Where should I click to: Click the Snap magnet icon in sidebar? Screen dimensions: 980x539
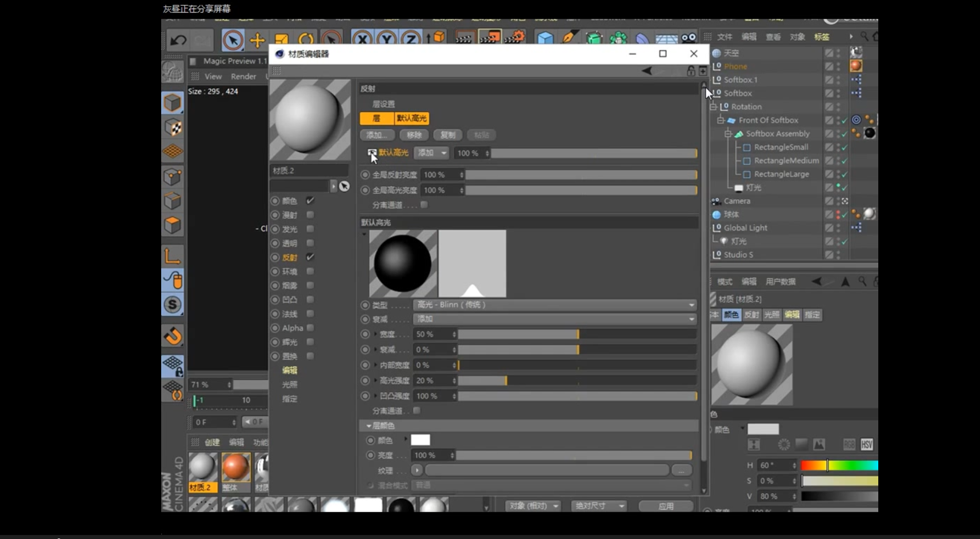173,336
